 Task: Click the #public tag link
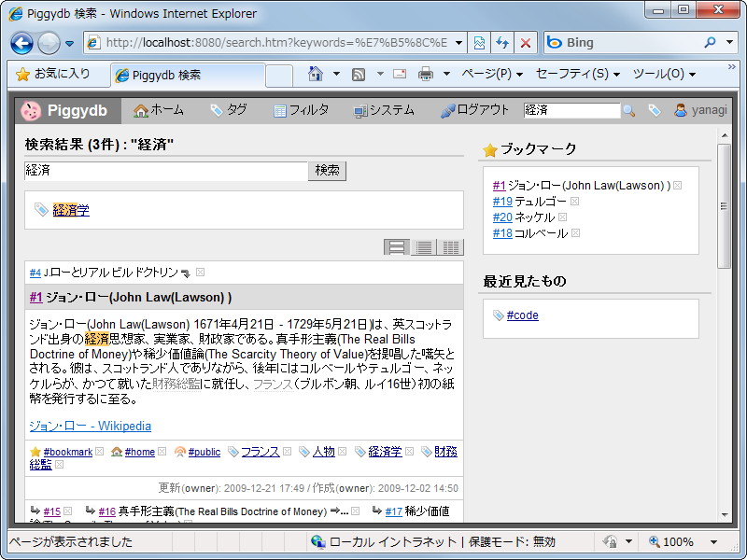coord(204,452)
